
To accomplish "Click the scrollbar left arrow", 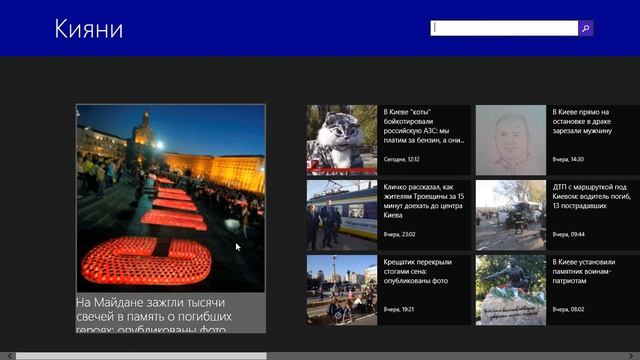I will tap(9, 356).
